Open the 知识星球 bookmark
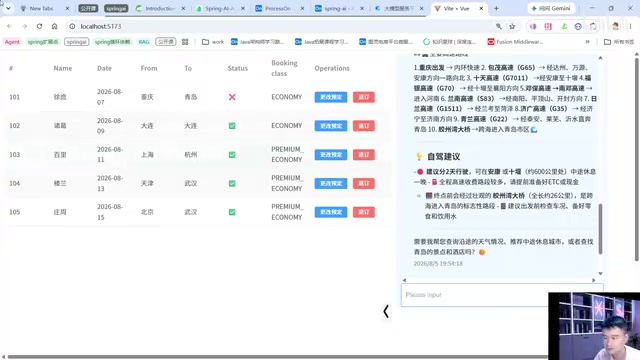The width and height of the screenshot is (640, 360). pos(450,42)
